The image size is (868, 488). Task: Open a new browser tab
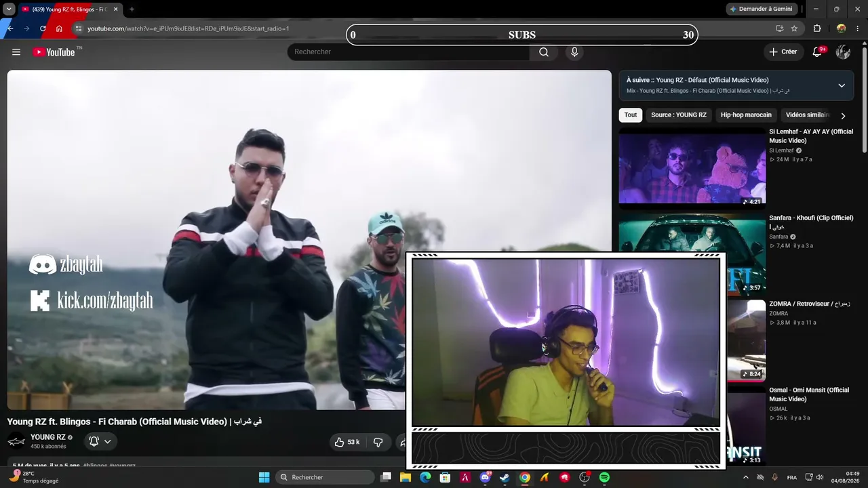[x=132, y=9]
